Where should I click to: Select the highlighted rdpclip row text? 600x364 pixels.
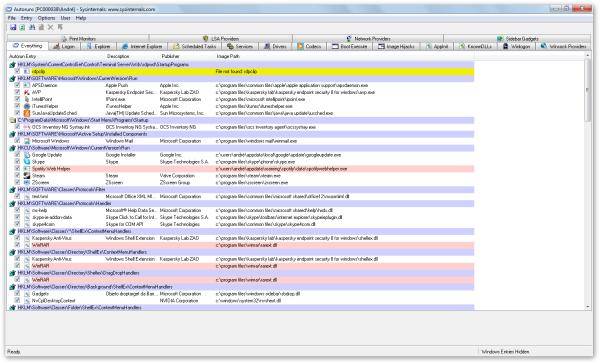tap(38, 72)
